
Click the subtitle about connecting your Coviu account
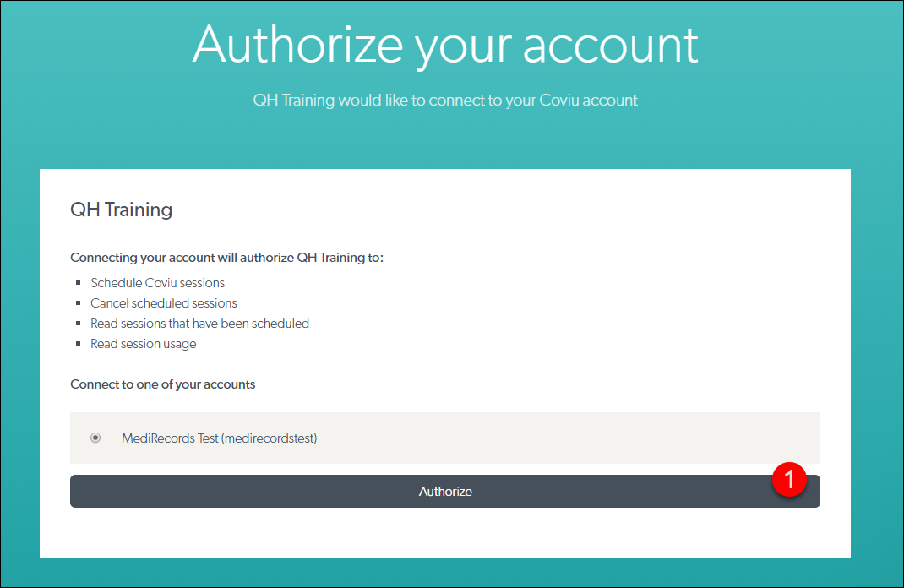tap(446, 100)
